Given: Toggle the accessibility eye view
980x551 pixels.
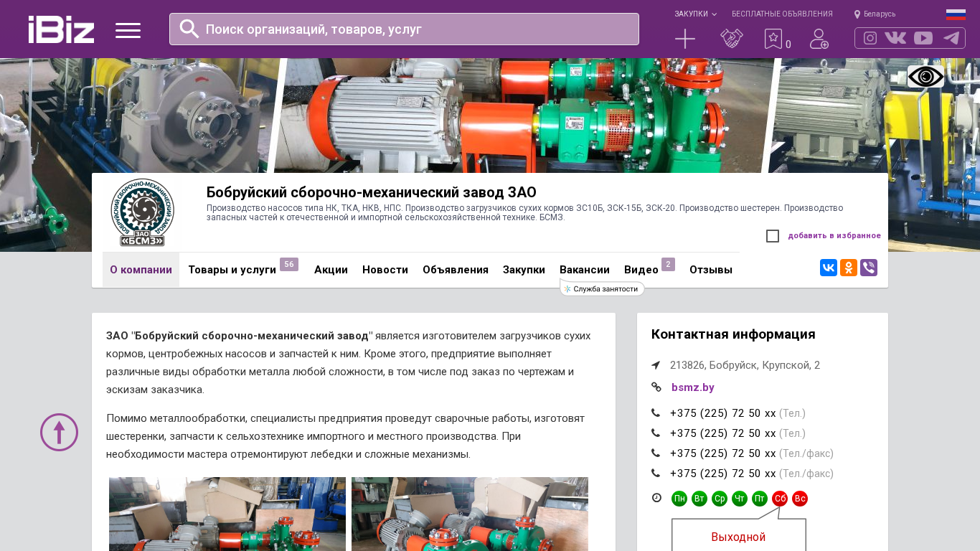Looking at the screenshot, I should point(925,76).
